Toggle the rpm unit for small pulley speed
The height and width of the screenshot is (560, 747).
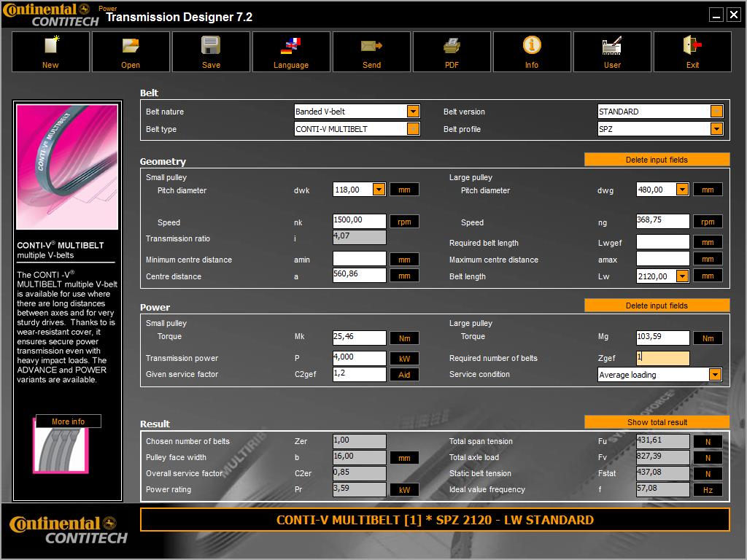click(x=404, y=222)
